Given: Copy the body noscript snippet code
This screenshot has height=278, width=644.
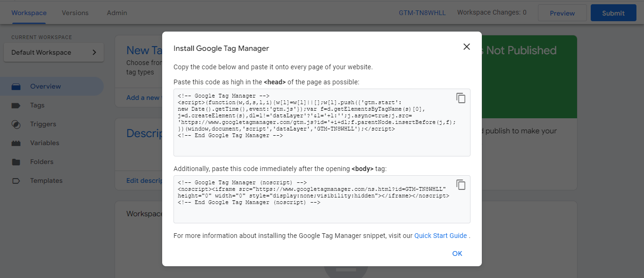Looking at the screenshot, I should 461,185.
